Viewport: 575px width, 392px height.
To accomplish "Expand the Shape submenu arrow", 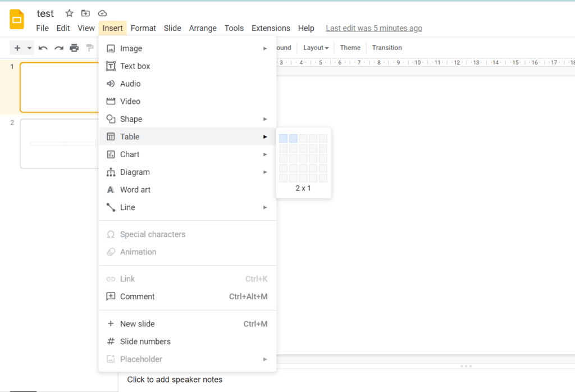I will coord(265,119).
